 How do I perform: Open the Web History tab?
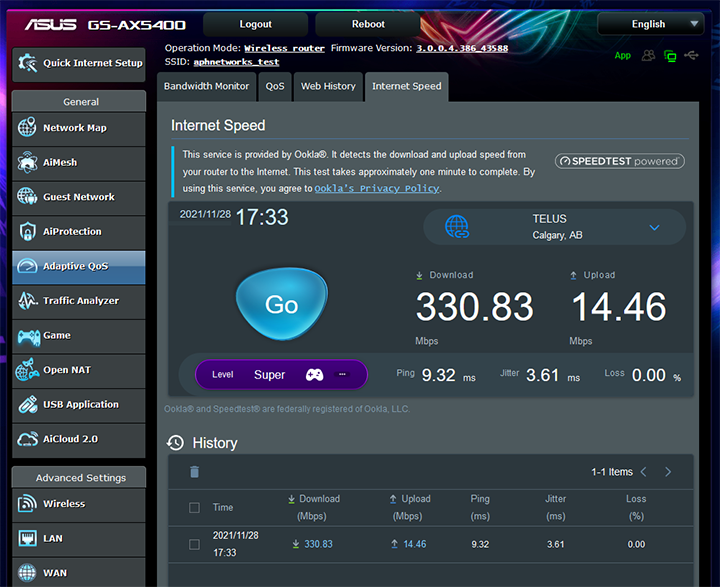(328, 86)
